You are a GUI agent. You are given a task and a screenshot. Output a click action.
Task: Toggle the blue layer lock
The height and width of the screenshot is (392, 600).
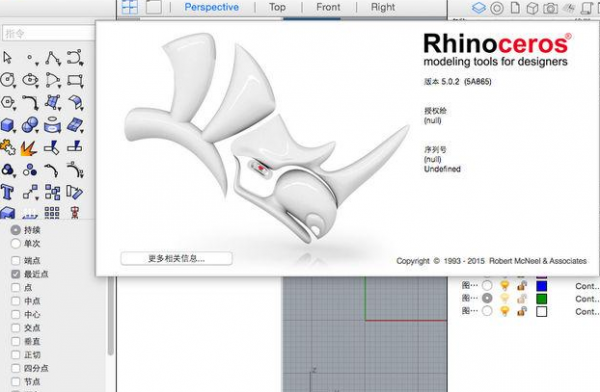click(x=522, y=286)
